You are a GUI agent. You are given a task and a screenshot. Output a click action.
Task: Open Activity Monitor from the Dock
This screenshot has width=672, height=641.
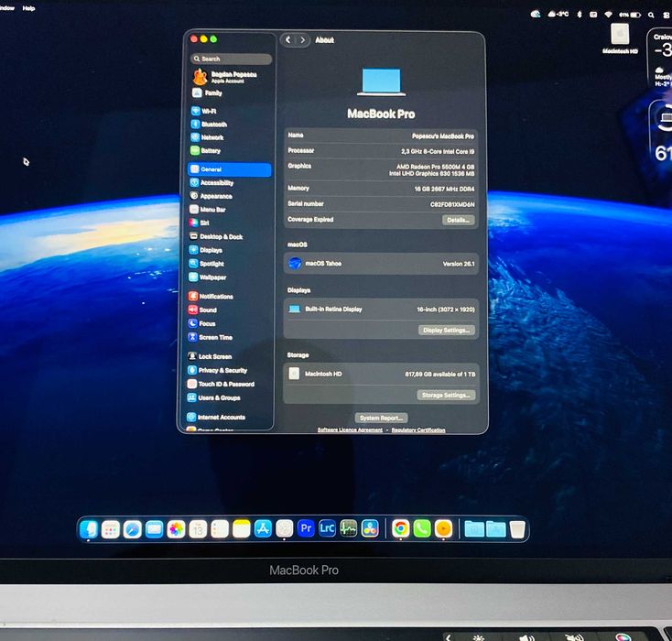(349, 528)
